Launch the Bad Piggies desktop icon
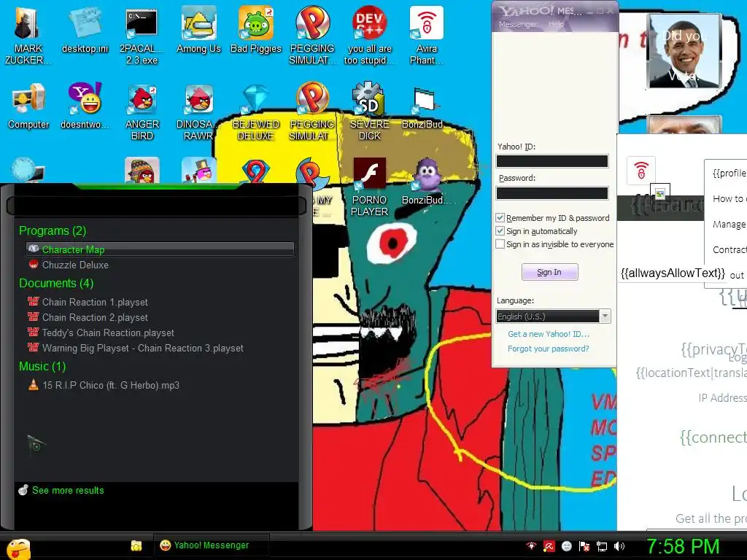The width and height of the screenshot is (747, 560). (x=256, y=31)
